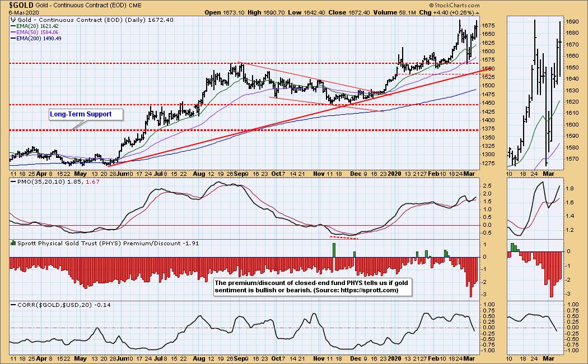Viewport: 588px width, 364px height.
Task: Click the Open 1673.10 value
Action: pos(224,12)
